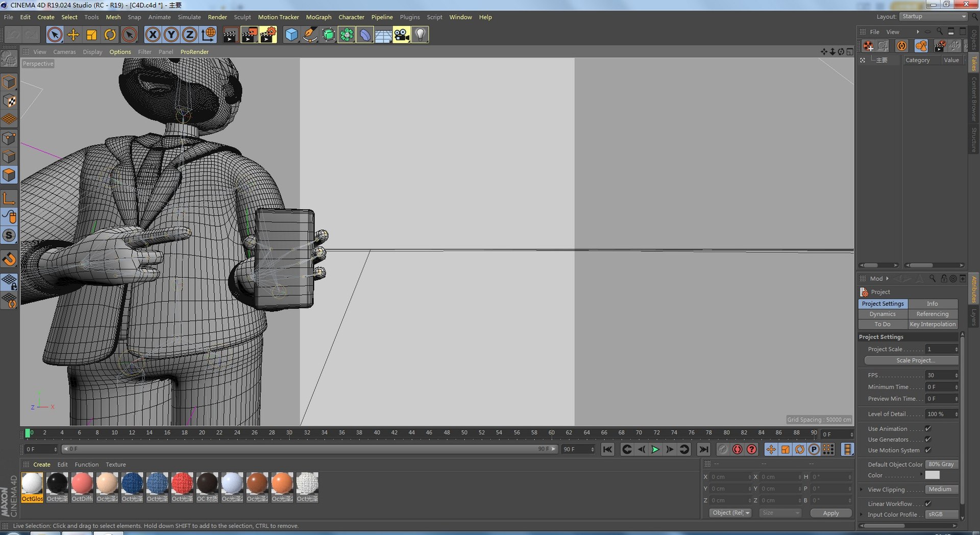Select the OctGlos white material

[x=32, y=488]
